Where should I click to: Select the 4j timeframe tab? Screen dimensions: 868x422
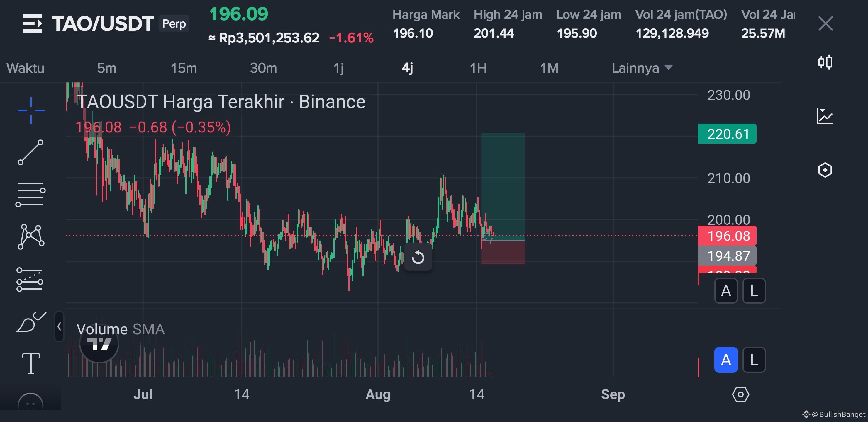pos(407,68)
